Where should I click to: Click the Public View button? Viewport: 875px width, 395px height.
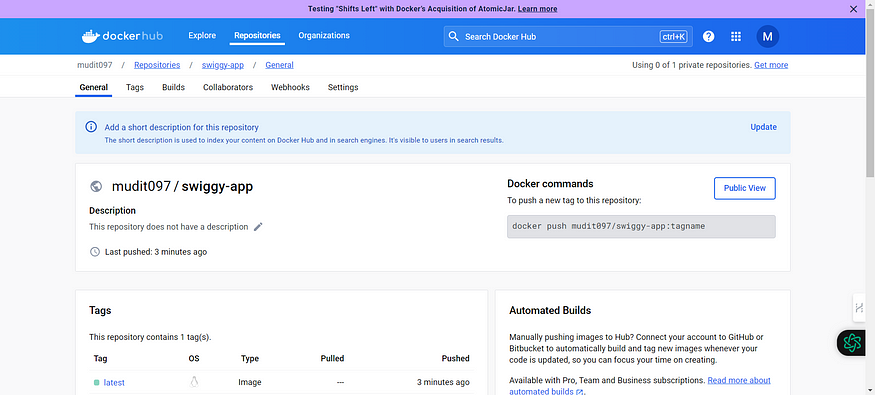pos(744,188)
